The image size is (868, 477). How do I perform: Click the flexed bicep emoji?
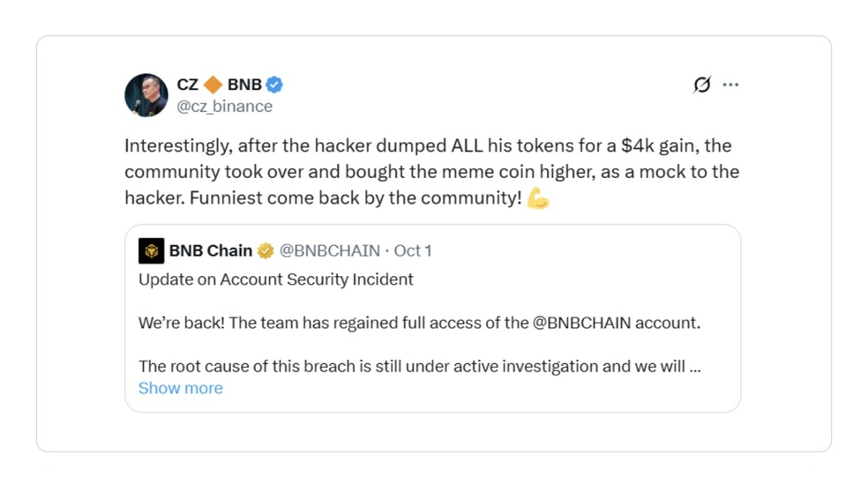pyautogui.click(x=538, y=198)
